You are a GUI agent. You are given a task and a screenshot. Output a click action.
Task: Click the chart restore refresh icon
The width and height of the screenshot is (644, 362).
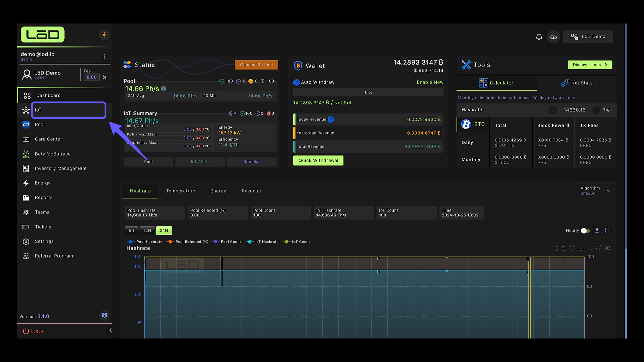click(x=572, y=248)
